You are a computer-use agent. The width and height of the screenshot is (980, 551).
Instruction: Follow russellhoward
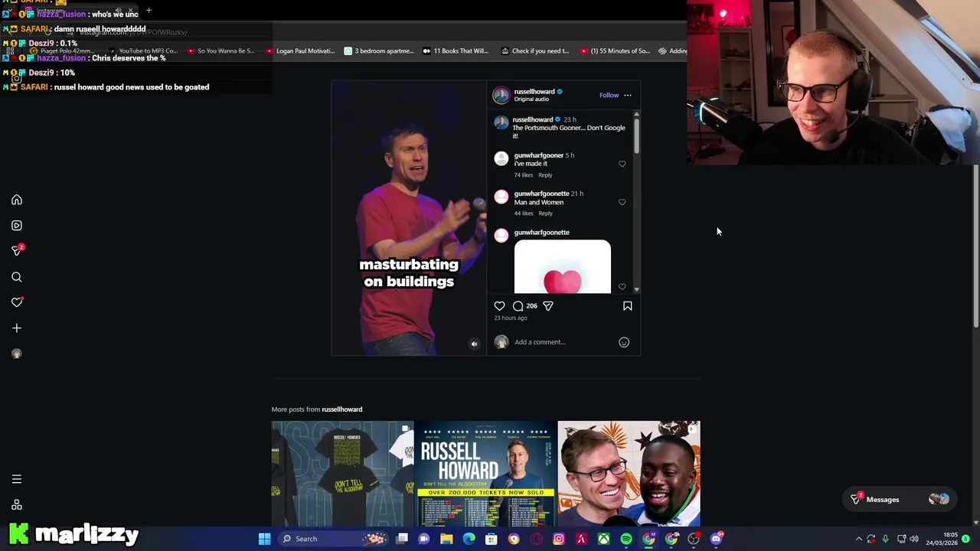[609, 95]
